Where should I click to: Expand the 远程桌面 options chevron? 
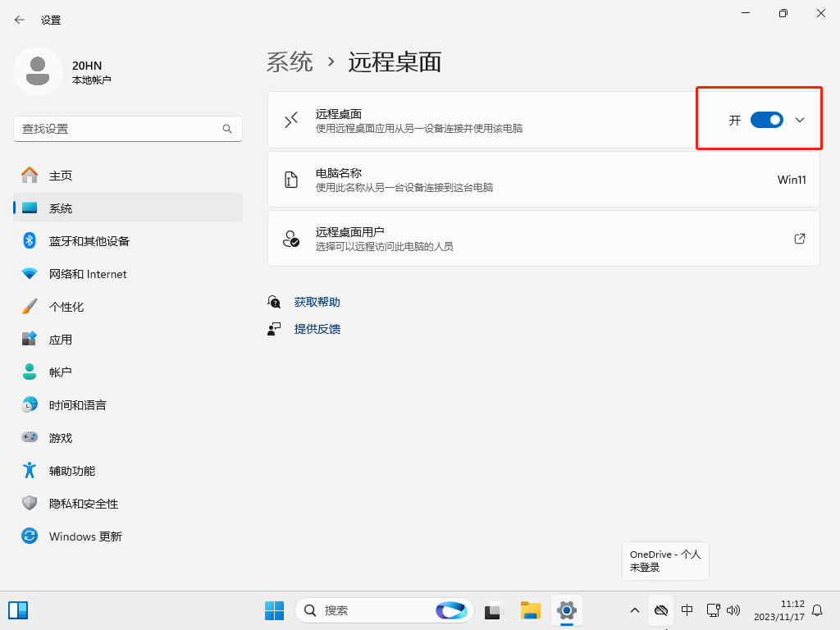[800, 120]
